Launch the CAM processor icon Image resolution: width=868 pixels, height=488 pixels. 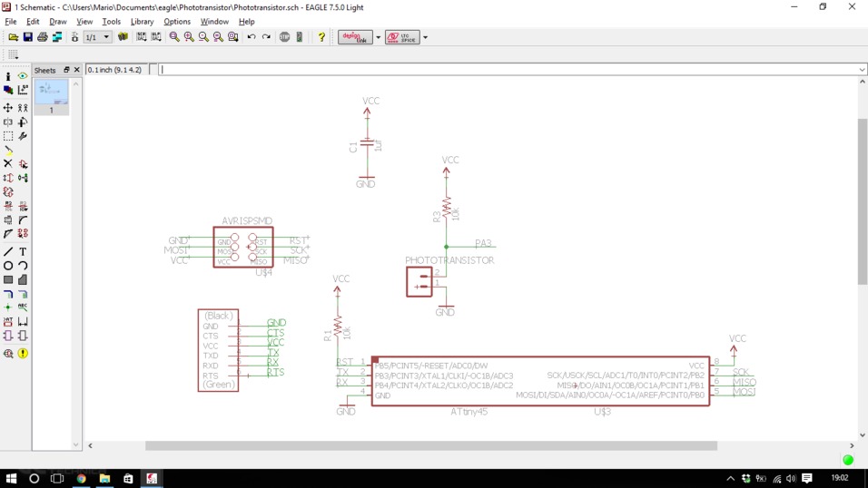click(x=57, y=37)
